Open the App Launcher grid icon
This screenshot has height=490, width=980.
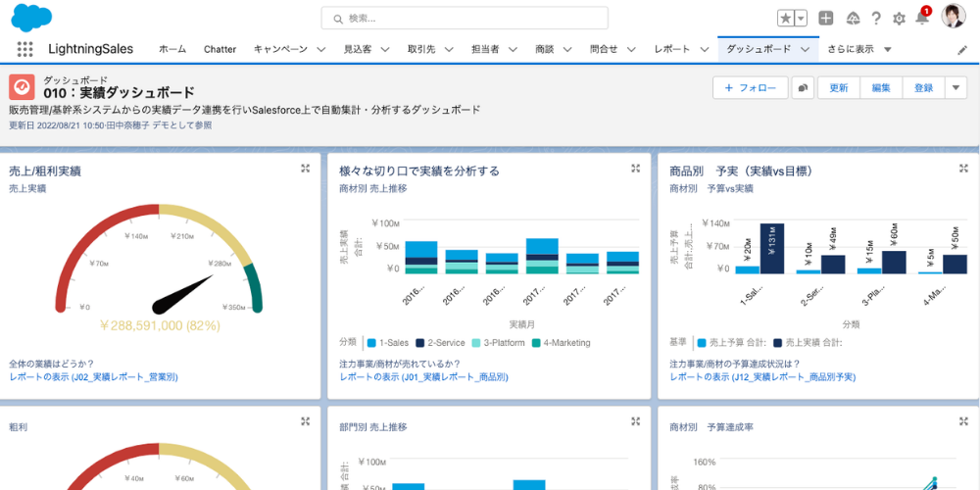point(24,49)
